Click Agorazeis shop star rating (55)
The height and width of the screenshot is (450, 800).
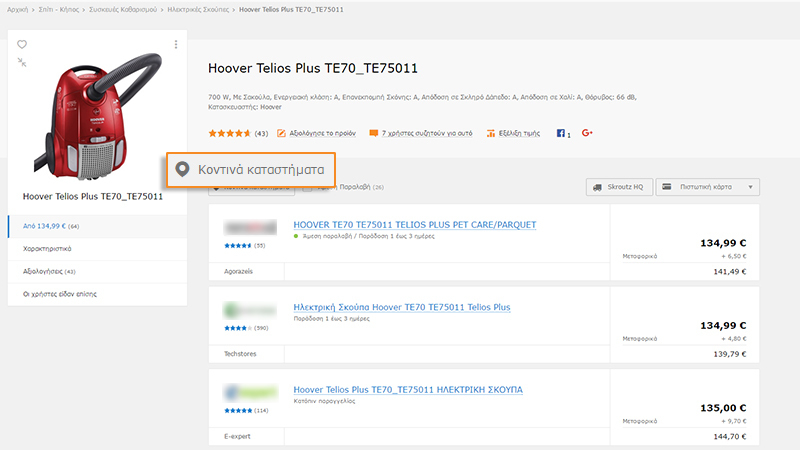(245, 245)
